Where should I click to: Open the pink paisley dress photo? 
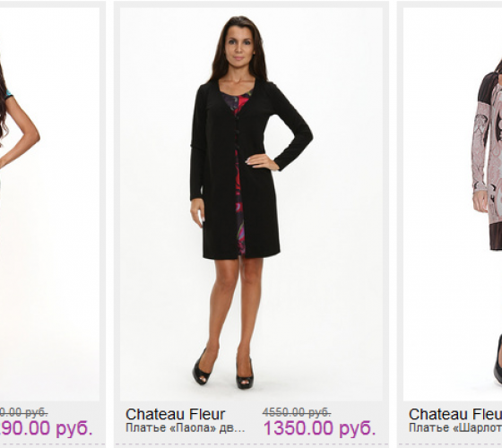453,204
